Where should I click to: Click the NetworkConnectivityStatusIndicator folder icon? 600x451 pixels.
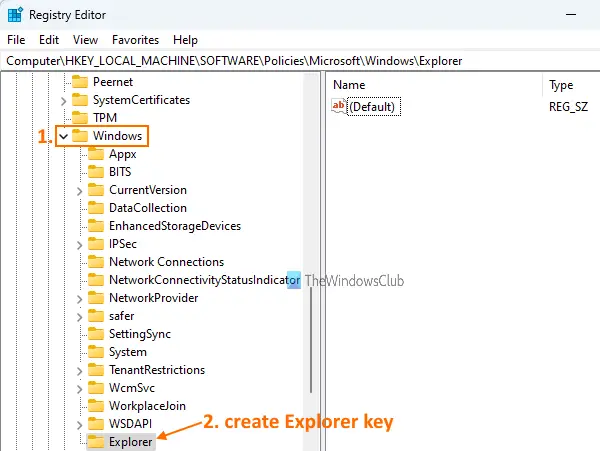pos(96,280)
